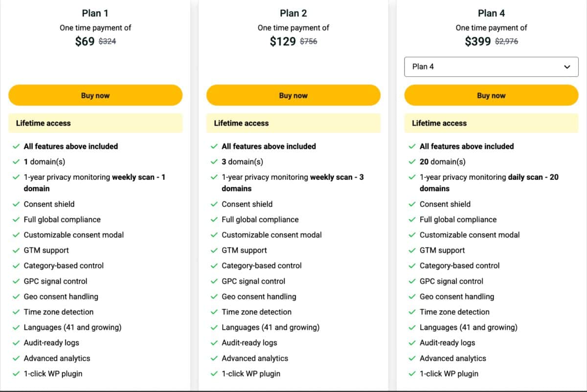The width and height of the screenshot is (587, 392).
Task: Click checkmark beside '3 domain(s)'
Action: pos(214,162)
